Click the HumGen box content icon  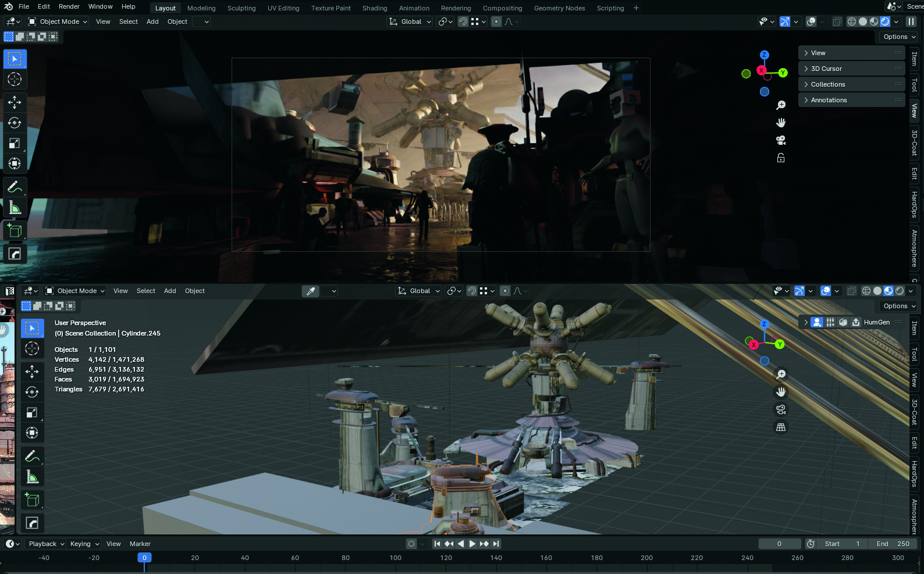click(x=843, y=322)
